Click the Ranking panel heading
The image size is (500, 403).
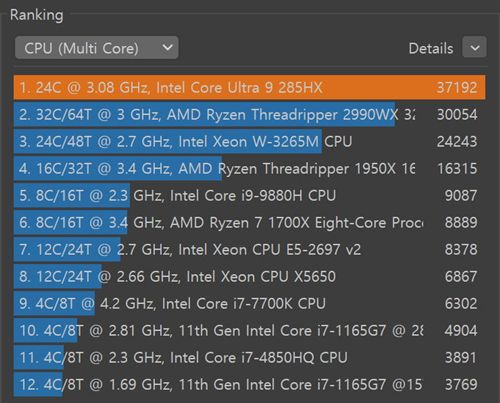pos(37,15)
